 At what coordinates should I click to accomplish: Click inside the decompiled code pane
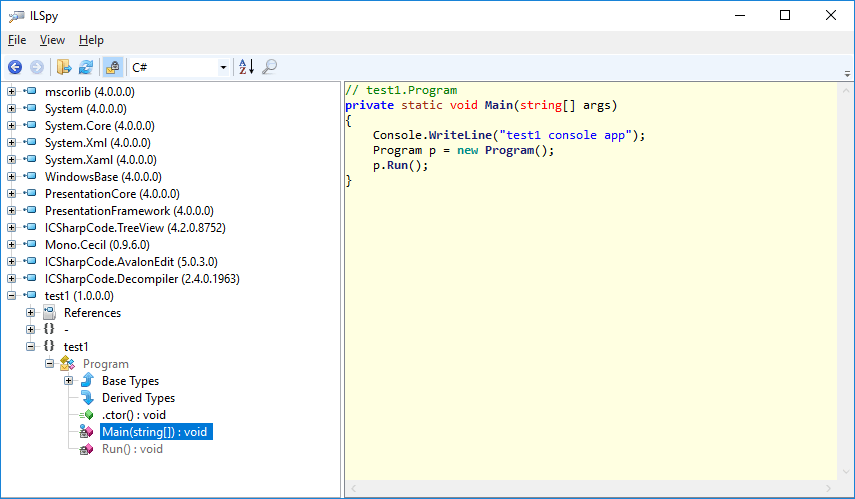[590, 330]
